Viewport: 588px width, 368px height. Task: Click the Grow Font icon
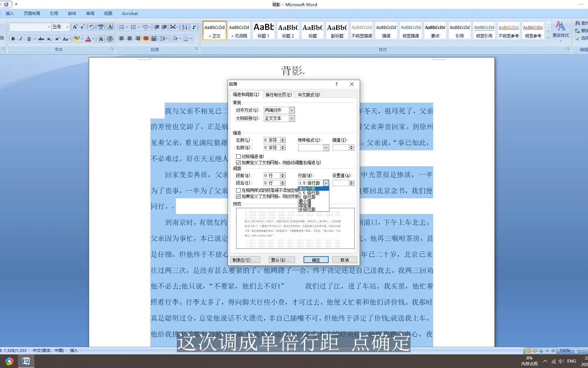75,27
